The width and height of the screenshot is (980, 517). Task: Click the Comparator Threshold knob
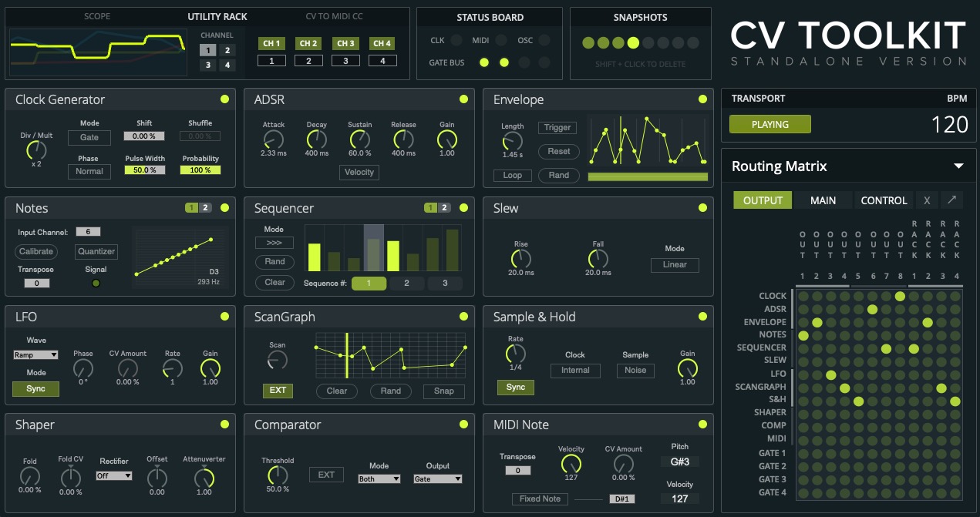click(277, 475)
